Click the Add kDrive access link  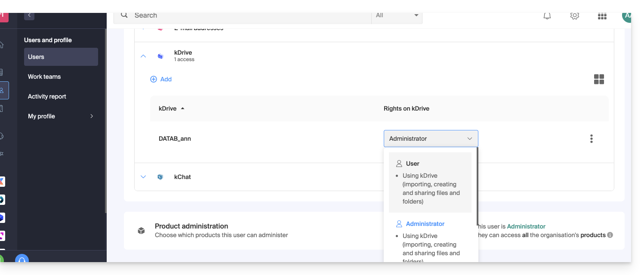[x=161, y=79]
